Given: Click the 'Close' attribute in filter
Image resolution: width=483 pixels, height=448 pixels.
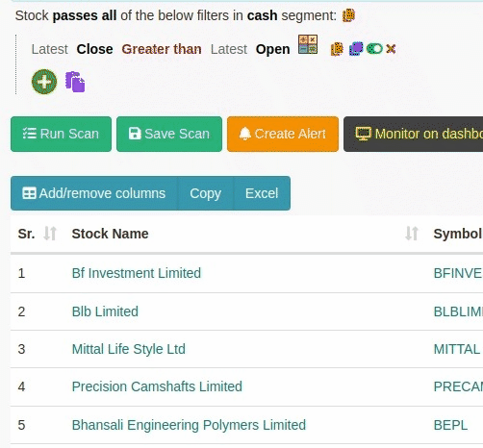Looking at the screenshot, I should tap(94, 49).
